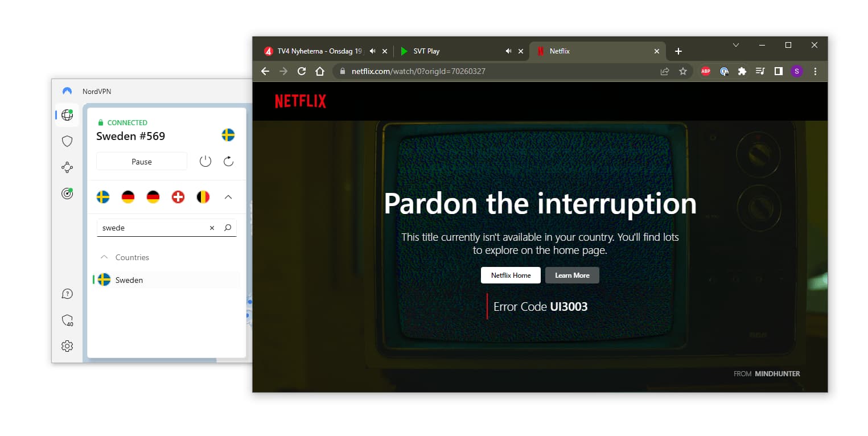The width and height of the screenshot is (868, 436).
Task: Click the Netflix Home button
Action: tap(511, 275)
